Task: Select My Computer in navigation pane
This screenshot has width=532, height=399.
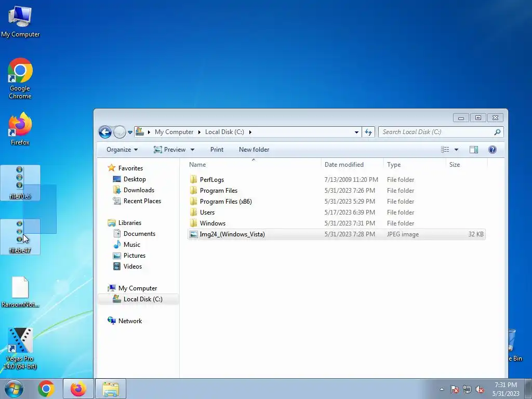Action: 132,288
